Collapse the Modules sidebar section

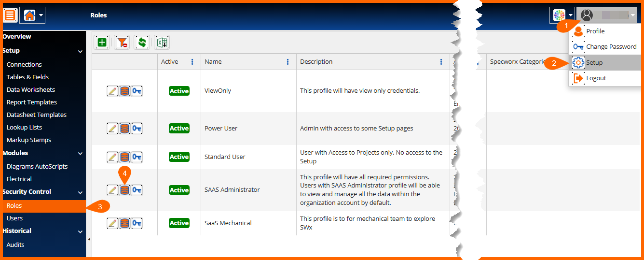coord(80,154)
